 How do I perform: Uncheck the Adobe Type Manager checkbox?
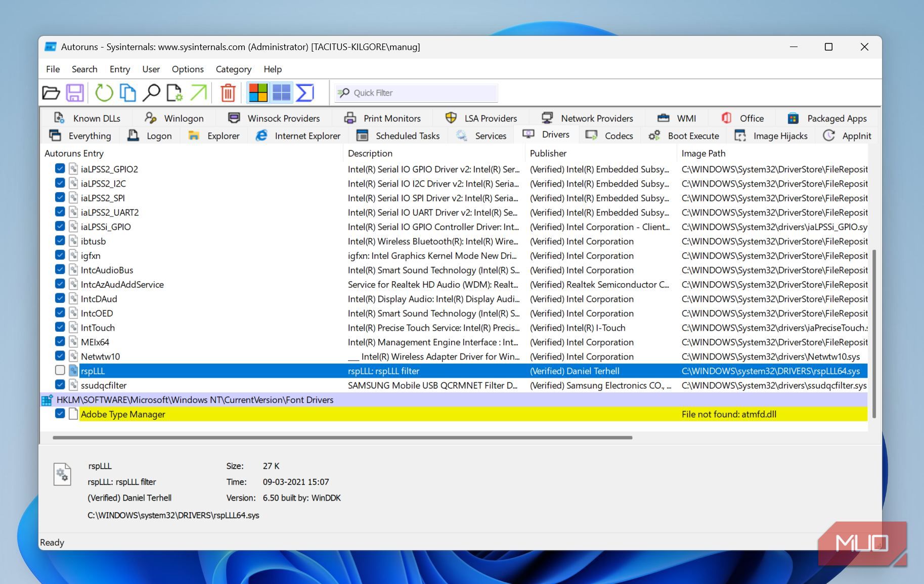[x=60, y=414]
